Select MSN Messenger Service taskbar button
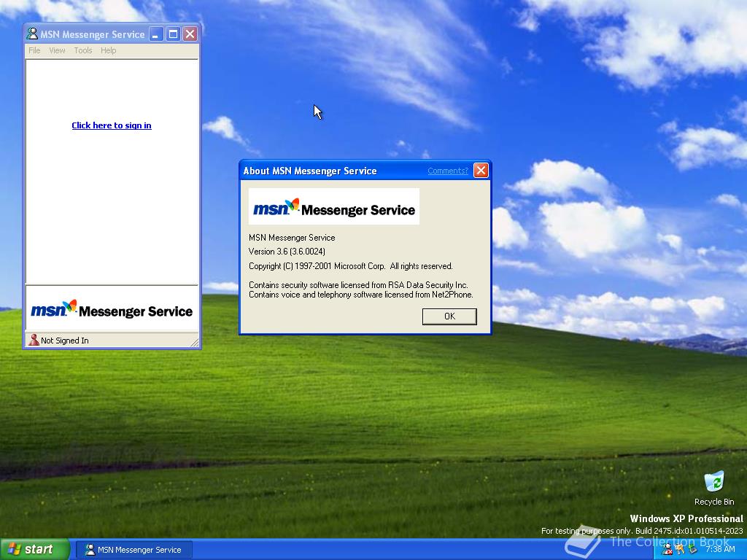Image resolution: width=747 pixels, height=560 pixels. tap(134, 550)
